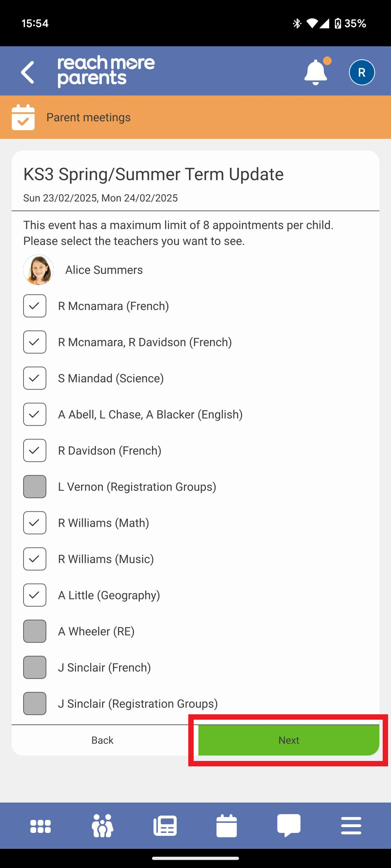Open the apps grid in bottom bar
391x868 pixels.
(41, 826)
